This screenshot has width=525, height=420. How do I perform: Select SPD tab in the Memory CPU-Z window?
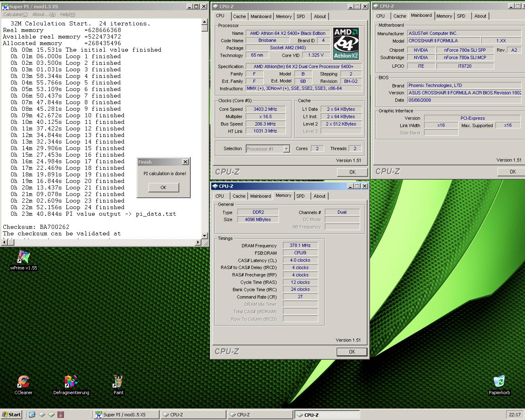click(x=301, y=196)
